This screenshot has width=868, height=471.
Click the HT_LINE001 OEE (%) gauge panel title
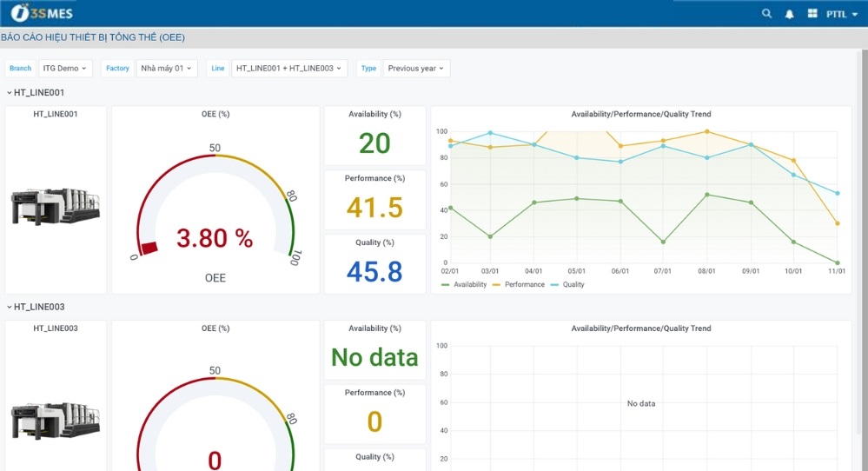pyautogui.click(x=215, y=114)
